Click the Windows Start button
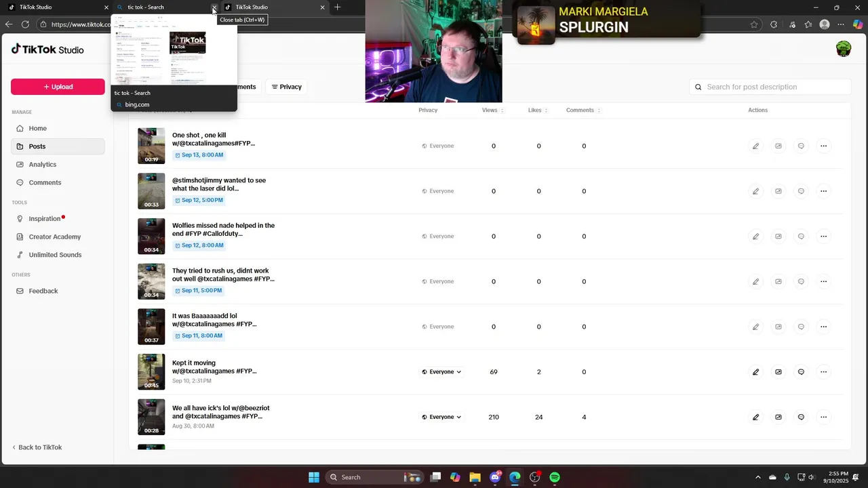Screen dimensions: 868x488 coord(314,477)
